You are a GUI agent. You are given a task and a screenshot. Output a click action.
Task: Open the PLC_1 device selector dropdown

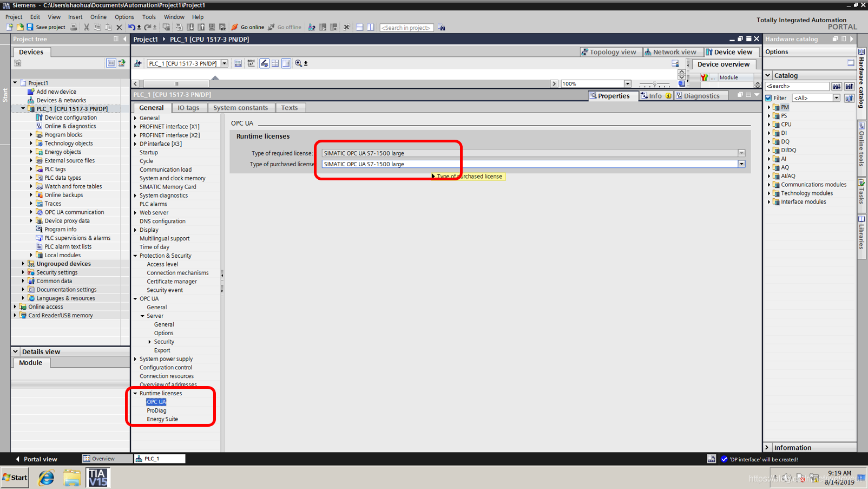[x=225, y=63]
